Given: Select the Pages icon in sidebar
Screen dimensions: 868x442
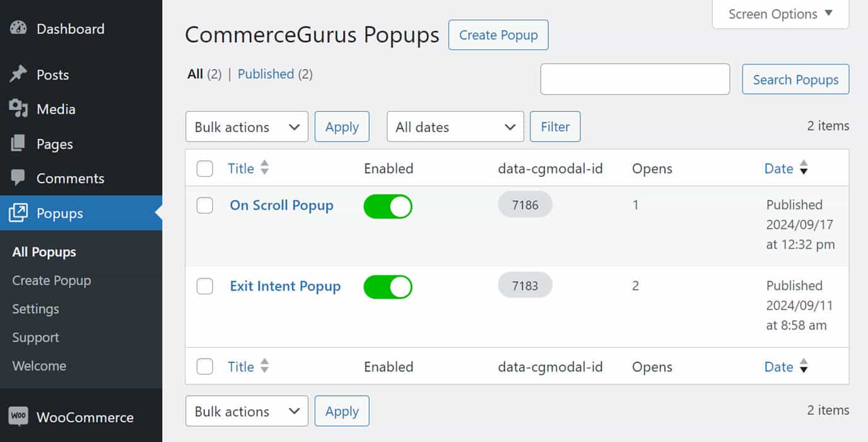Looking at the screenshot, I should [x=18, y=144].
